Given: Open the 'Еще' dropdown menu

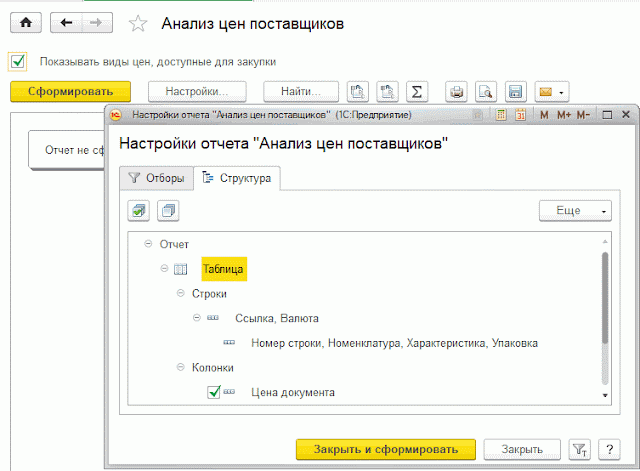Looking at the screenshot, I should click(574, 211).
